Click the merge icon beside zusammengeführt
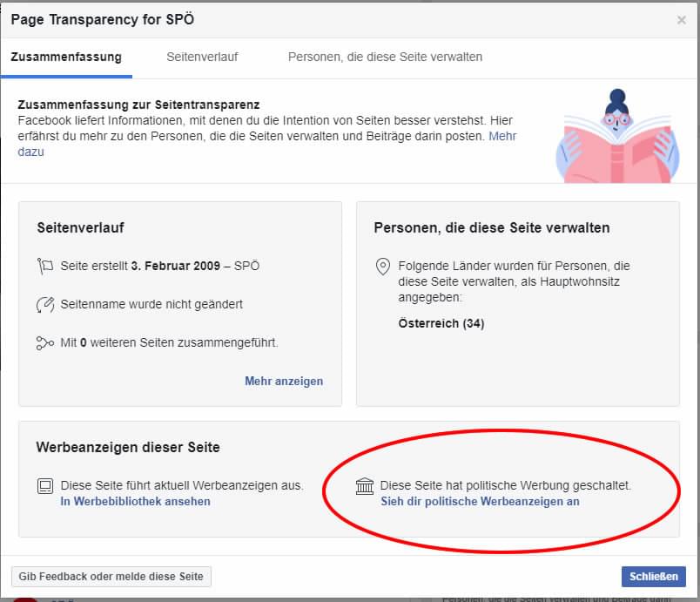Image resolution: width=700 pixels, height=602 pixels. point(45,343)
